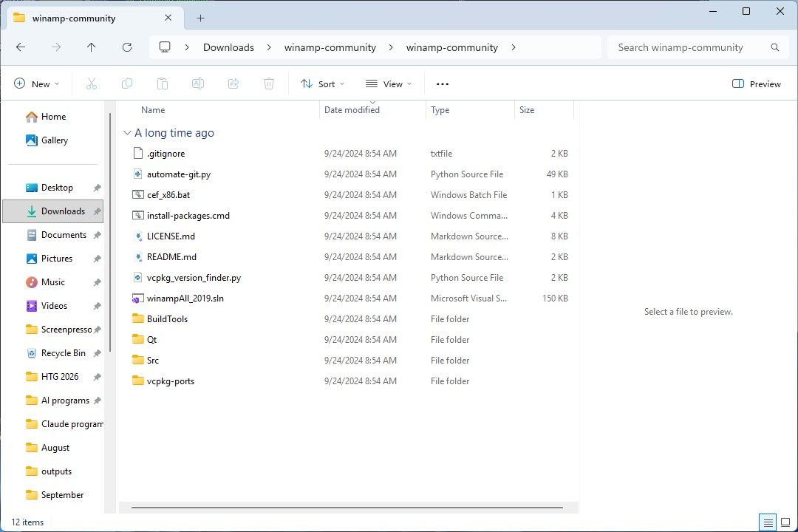This screenshot has width=798, height=532.
Task: Sort by the Name column header
Action: click(153, 110)
